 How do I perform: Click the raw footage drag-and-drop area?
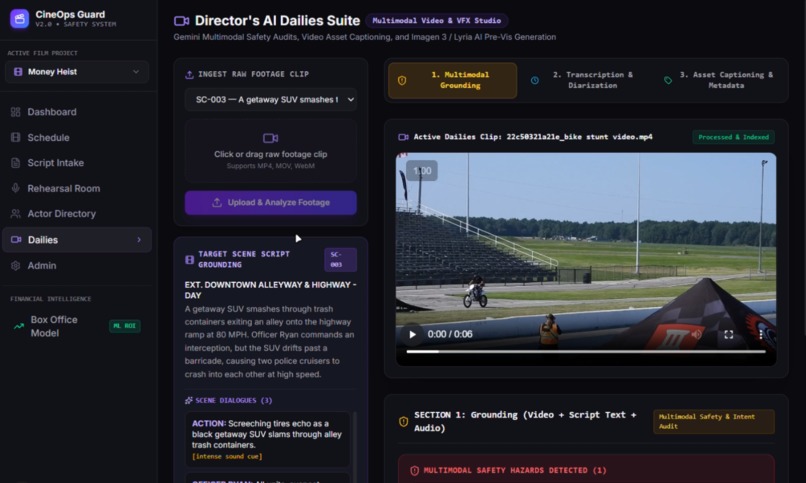click(270, 152)
